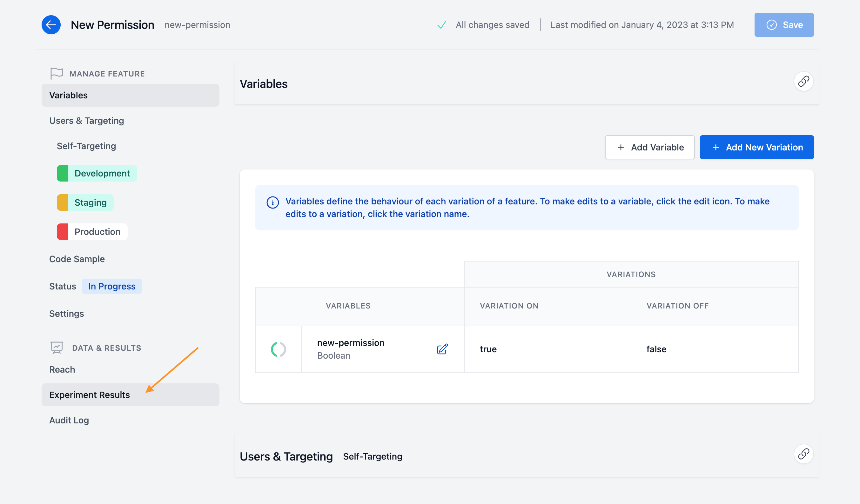
Task: Expand the In Progress status selector
Action: (111, 286)
